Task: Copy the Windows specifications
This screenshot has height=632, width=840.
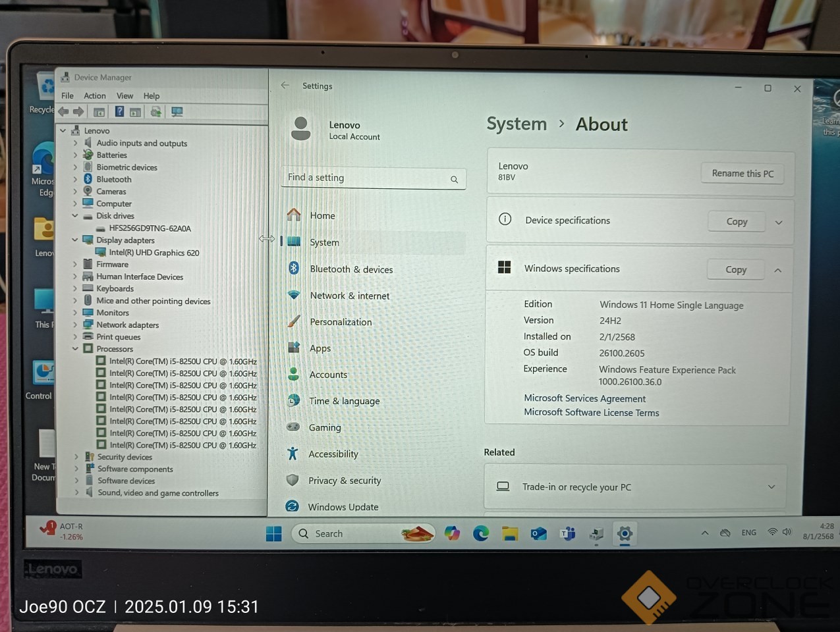Action: pos(736,269)
